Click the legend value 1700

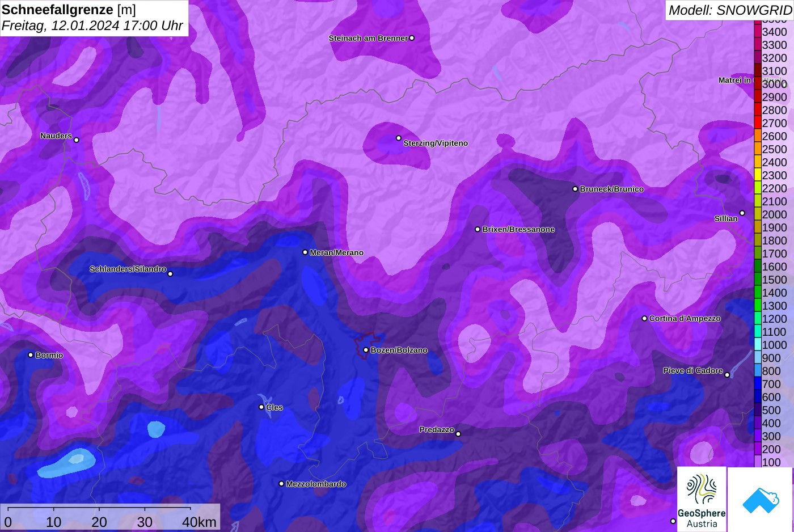tap(775, 254)
